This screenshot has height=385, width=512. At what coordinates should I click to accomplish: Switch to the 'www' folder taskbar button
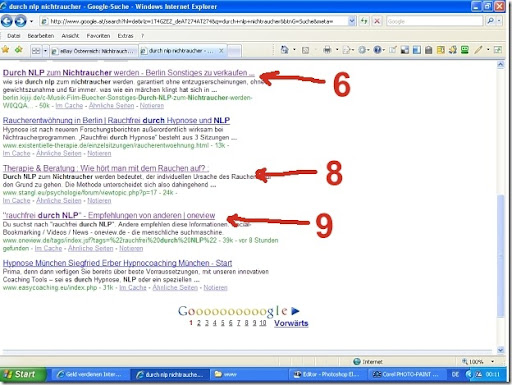[249, 375]
